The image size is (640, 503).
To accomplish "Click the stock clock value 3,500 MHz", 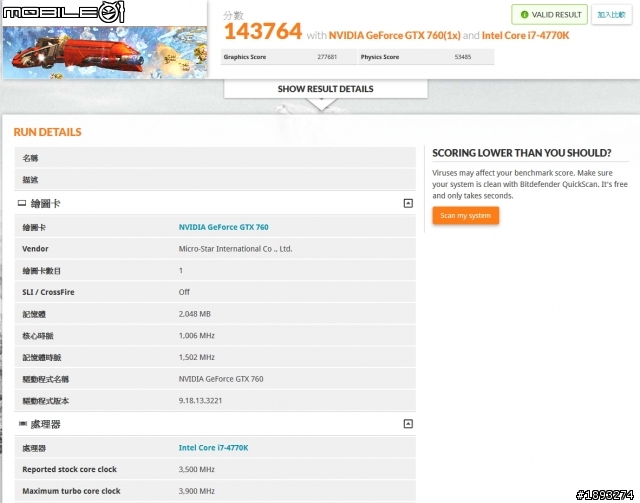I will (197, 470).
